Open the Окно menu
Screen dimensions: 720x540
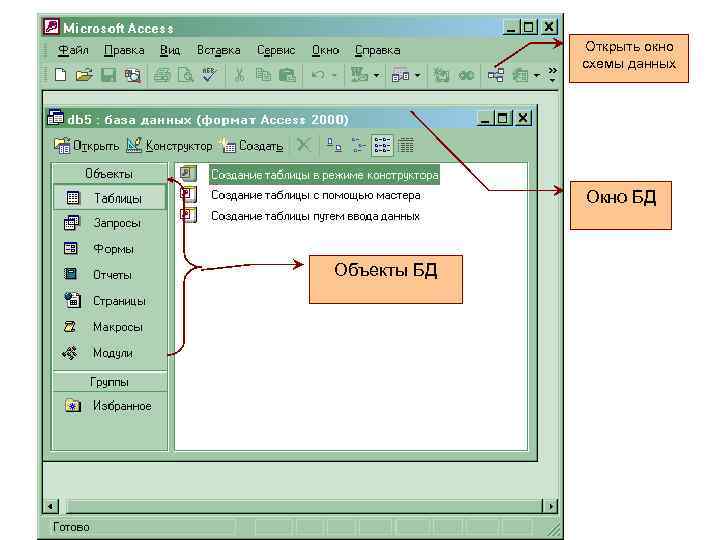pos(326,50)
